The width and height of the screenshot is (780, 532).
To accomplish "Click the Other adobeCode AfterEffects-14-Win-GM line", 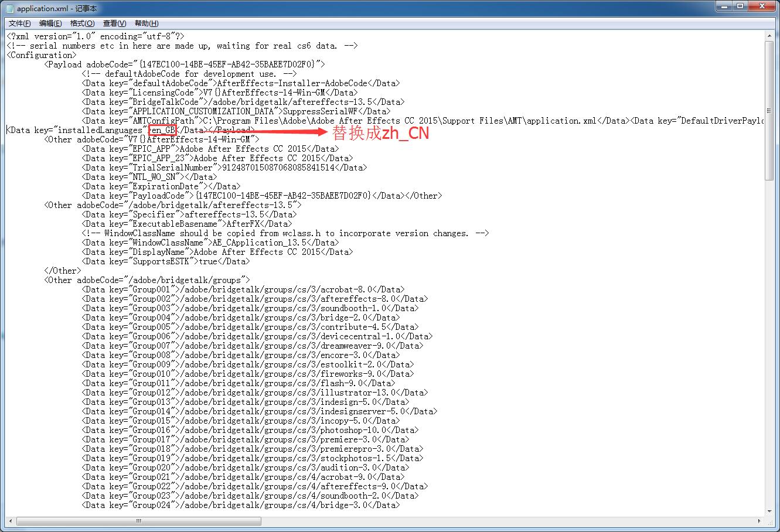I will coord(151,139).
